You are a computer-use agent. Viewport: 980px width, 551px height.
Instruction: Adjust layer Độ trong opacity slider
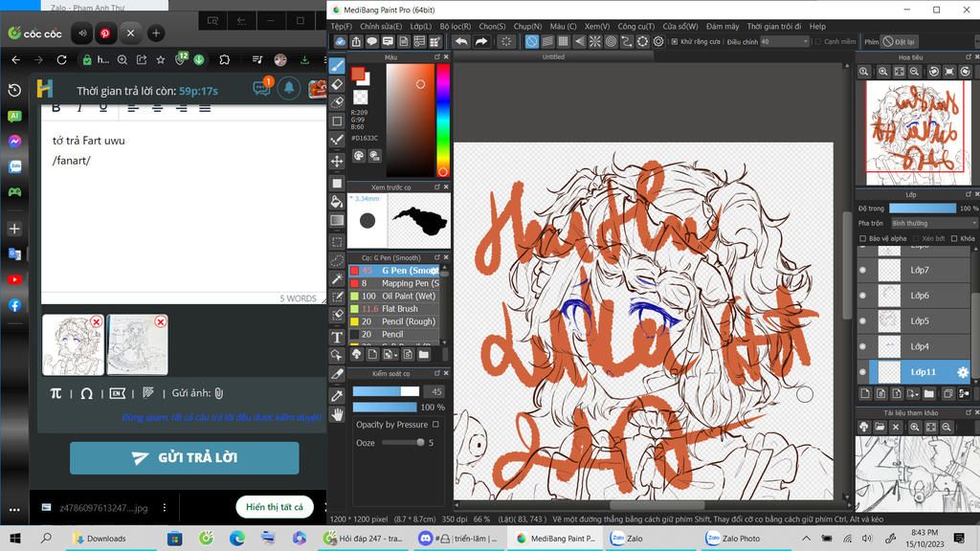923,208
